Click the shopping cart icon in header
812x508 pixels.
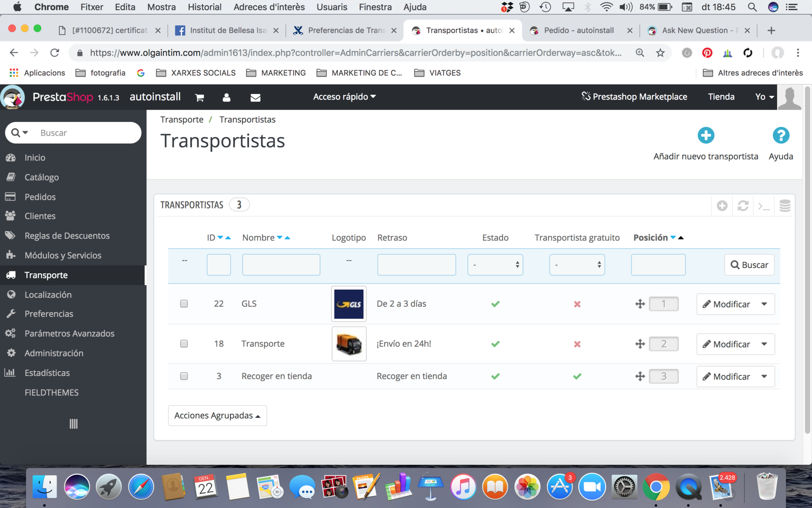pyautogui.click(x=200, y=98)
